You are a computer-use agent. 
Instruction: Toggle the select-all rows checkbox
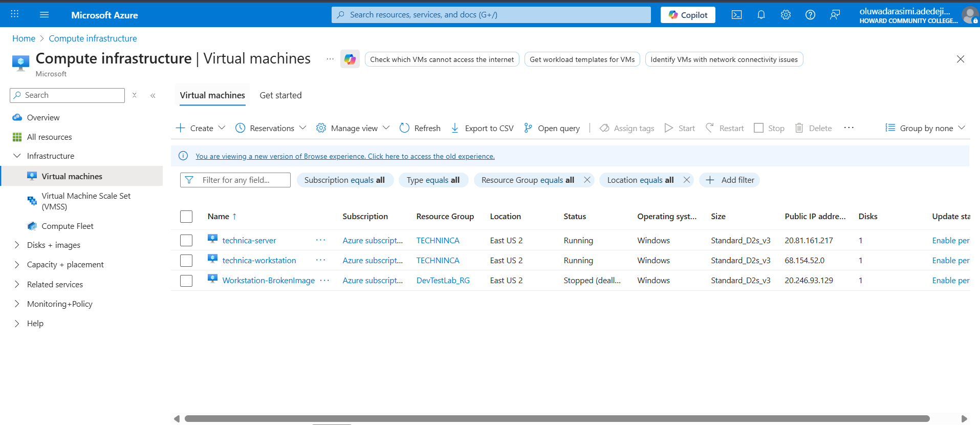pos(186,217)
